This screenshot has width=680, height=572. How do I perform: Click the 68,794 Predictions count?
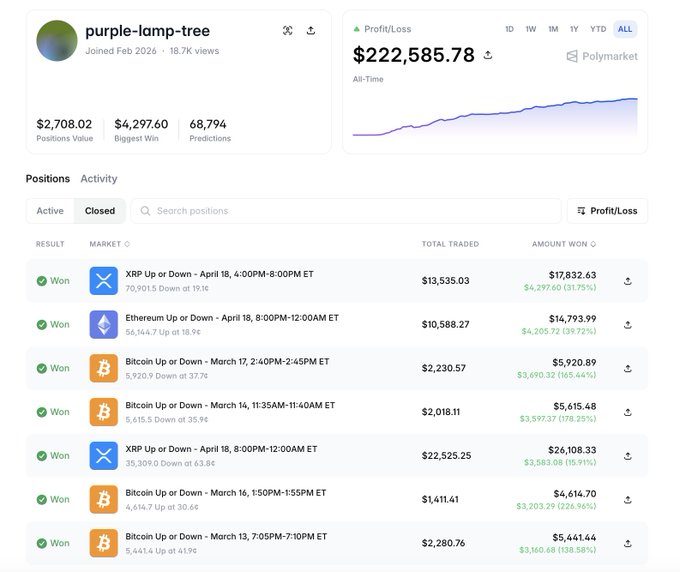tap(208, 124)
